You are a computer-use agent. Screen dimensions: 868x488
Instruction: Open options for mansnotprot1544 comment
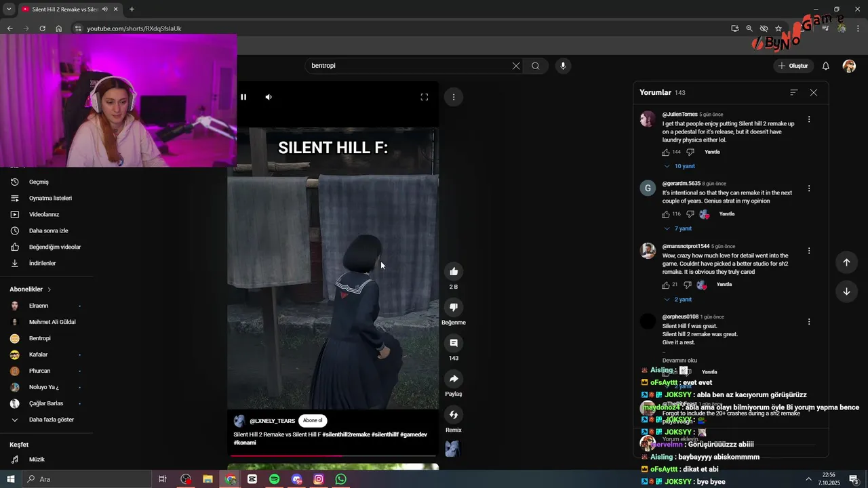(x=809, y=251)
